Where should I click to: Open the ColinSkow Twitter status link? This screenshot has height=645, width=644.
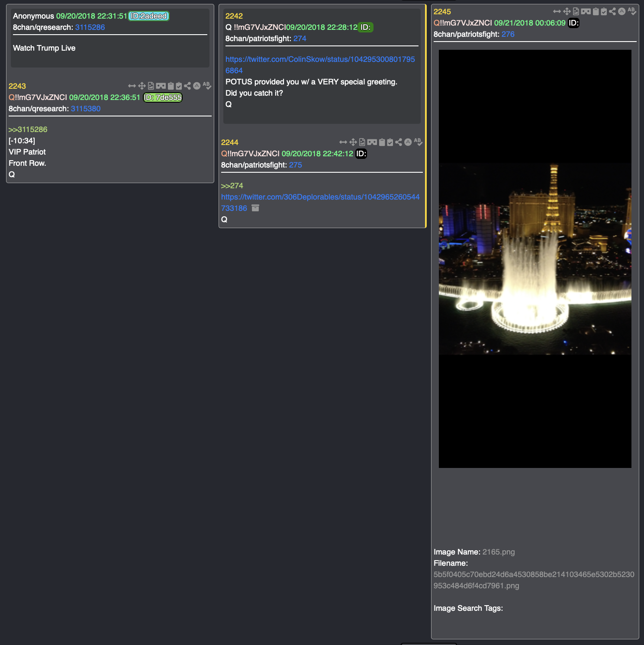click(320, 65)
